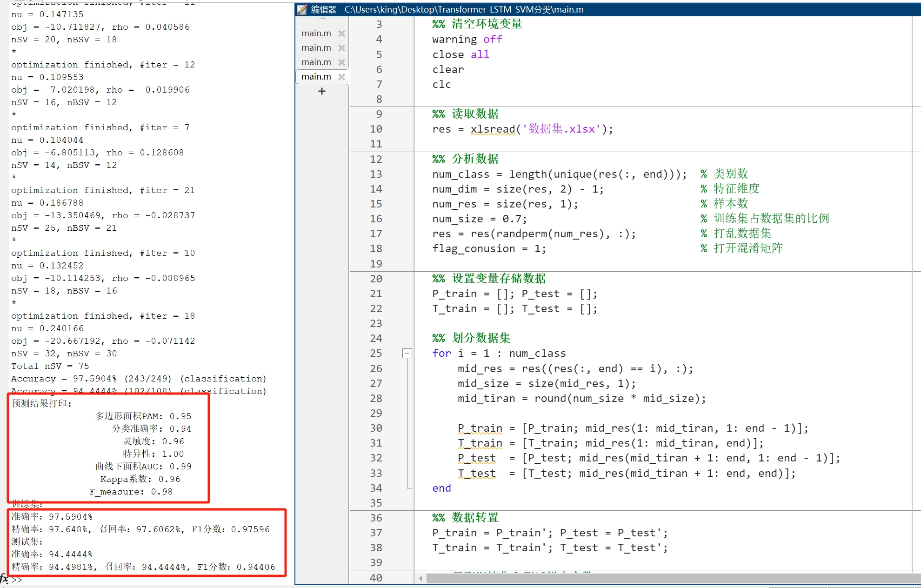Click the left arrow of the horizontal scrollbar
The image size is (921, 588).
click(420, 578)
